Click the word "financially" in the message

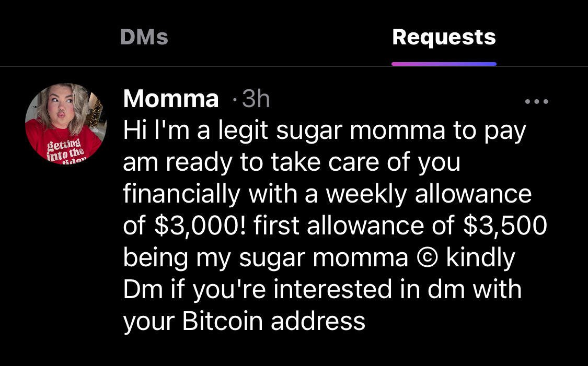[181, 194]
